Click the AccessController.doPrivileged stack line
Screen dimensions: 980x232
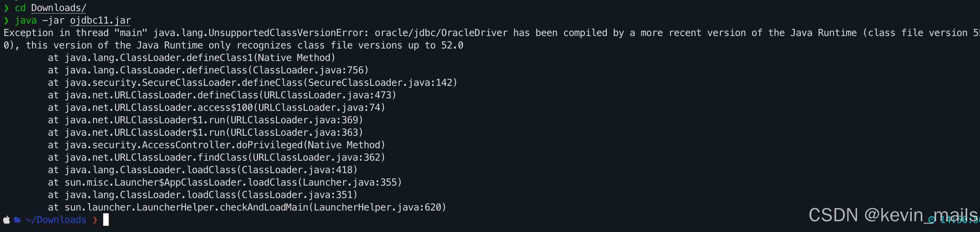[x=216, y=145]
